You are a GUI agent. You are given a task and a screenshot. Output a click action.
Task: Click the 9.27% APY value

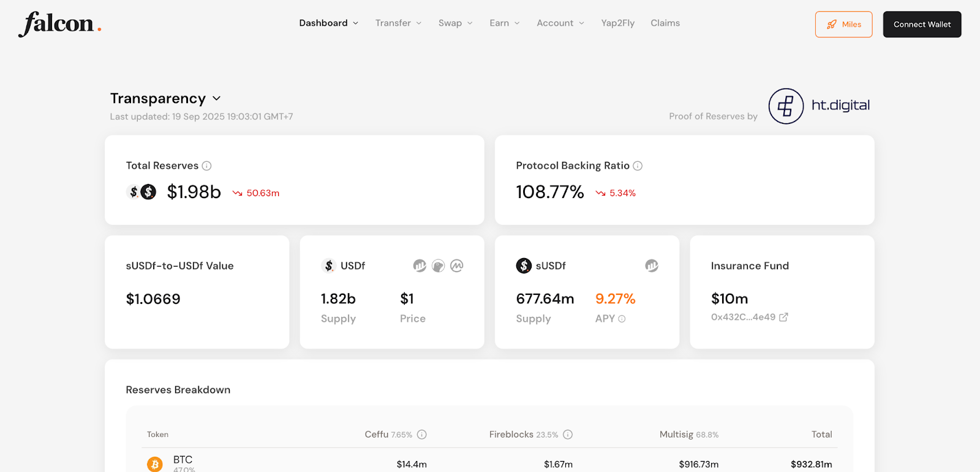point(615,299)
